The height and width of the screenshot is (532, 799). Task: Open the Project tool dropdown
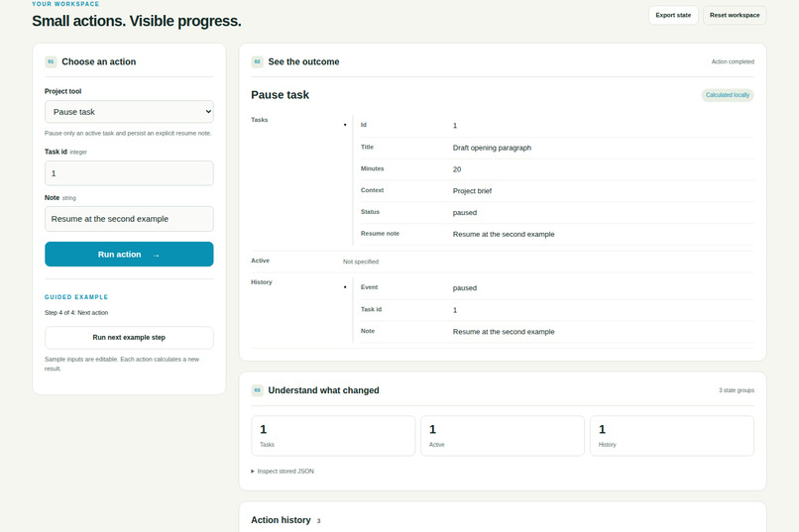pos(129,112)
